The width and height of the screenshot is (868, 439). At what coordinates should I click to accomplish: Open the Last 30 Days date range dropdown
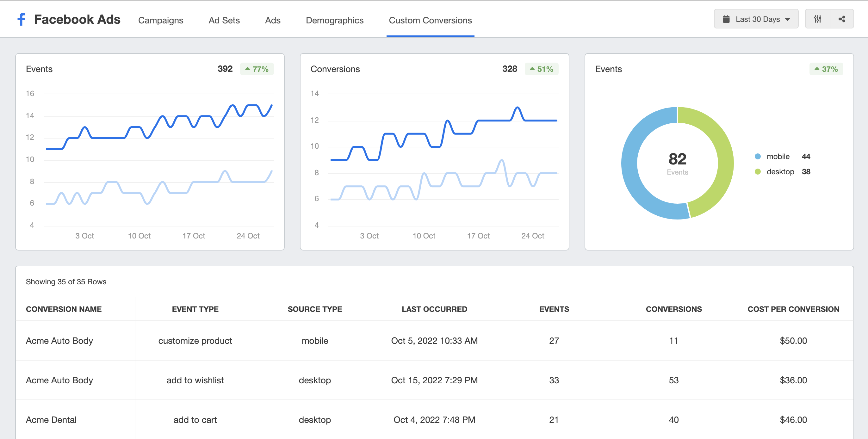click(756, 19)
